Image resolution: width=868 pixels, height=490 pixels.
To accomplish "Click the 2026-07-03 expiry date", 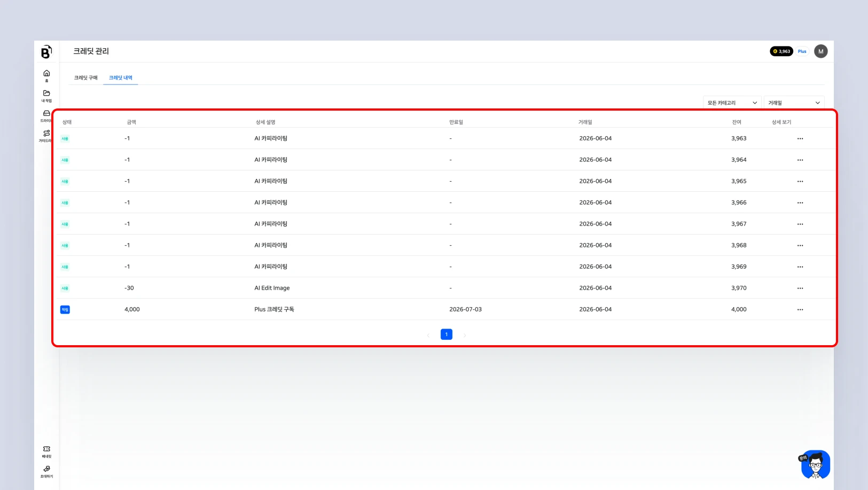I will click(x=465, y=309).
